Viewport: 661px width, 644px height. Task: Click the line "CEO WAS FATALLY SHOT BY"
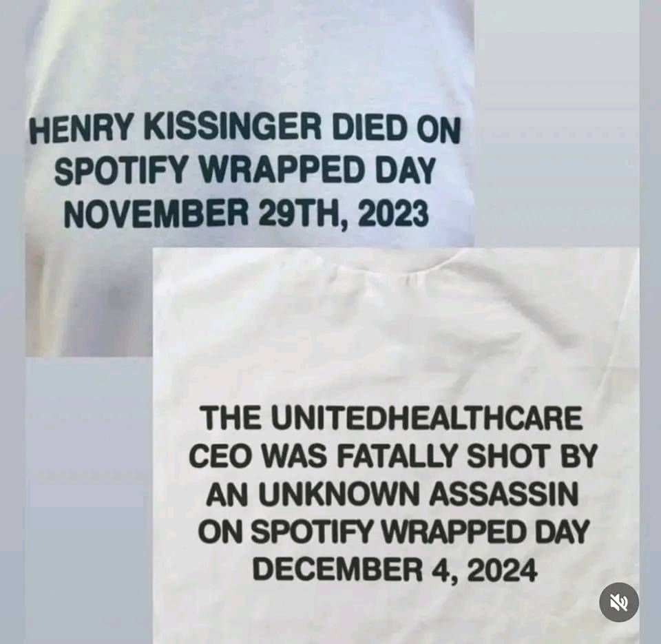click(393, 457)
